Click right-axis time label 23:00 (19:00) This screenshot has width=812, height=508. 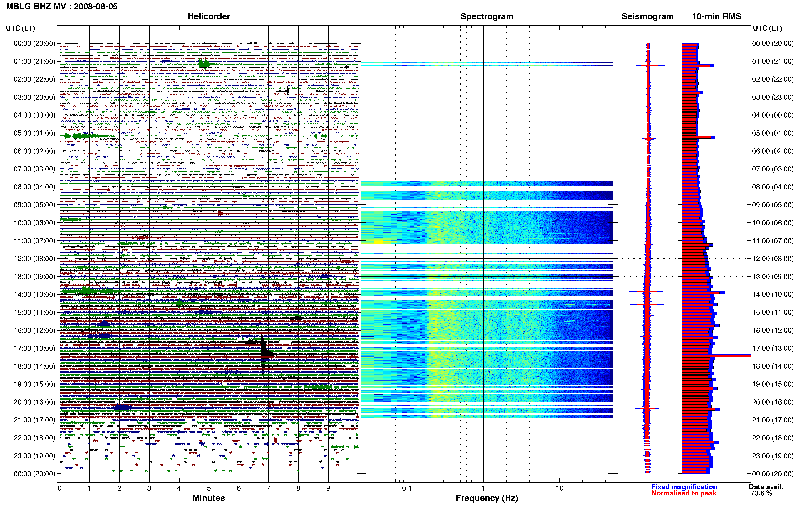pos(773,456)
